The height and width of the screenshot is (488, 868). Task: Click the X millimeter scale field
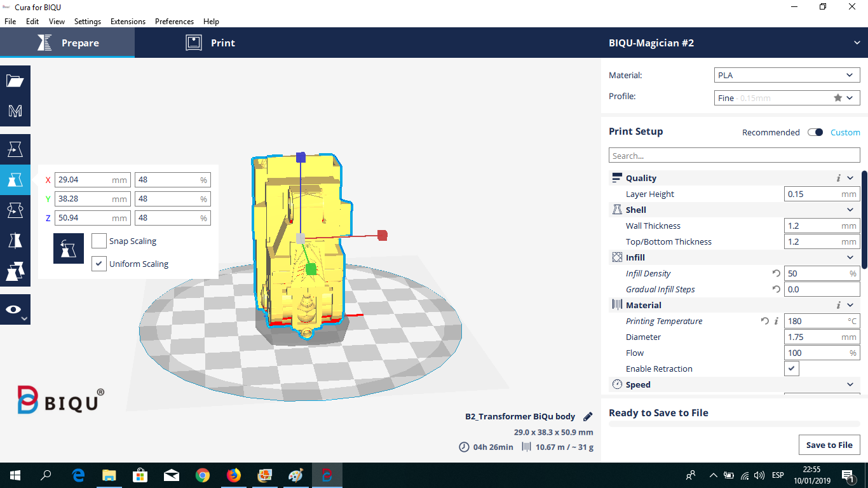[x=92, y=180]
